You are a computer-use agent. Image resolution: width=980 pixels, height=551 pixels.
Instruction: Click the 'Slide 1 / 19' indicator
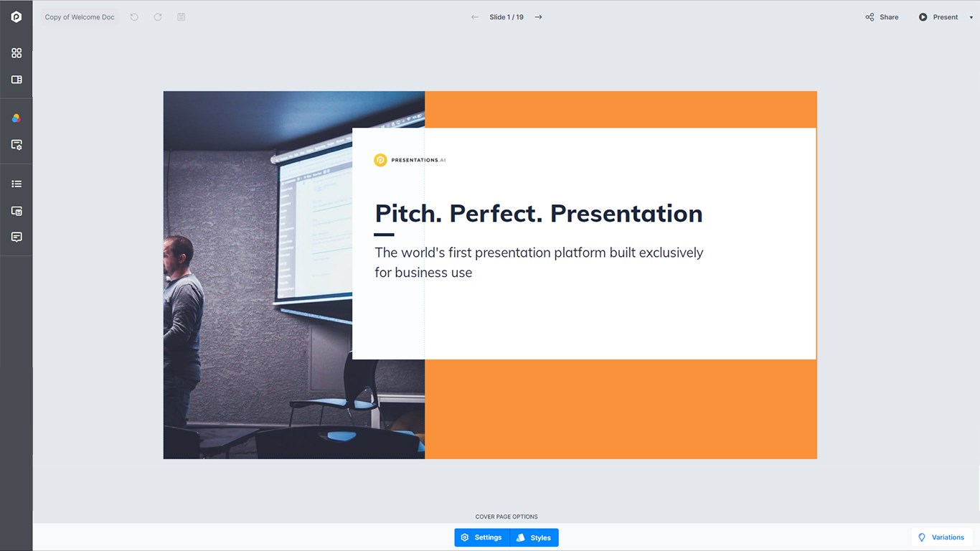click(x=507, y=17)
